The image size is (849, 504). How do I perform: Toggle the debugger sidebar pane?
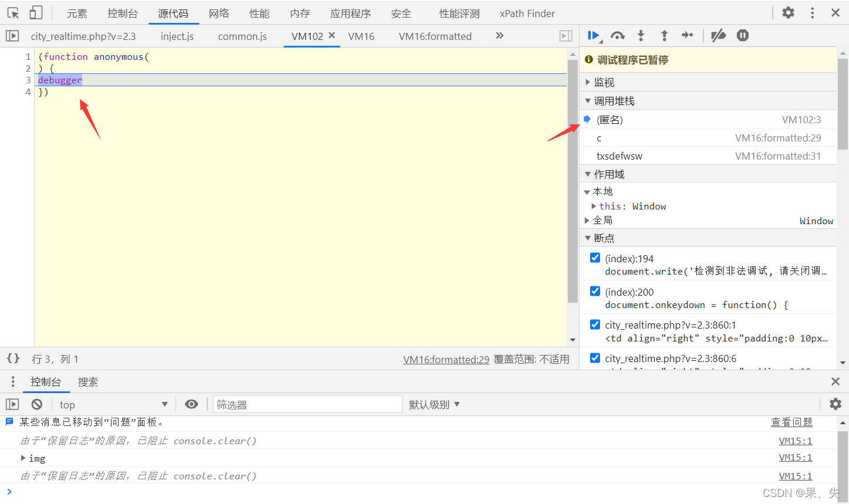click(x=566, y=36)
